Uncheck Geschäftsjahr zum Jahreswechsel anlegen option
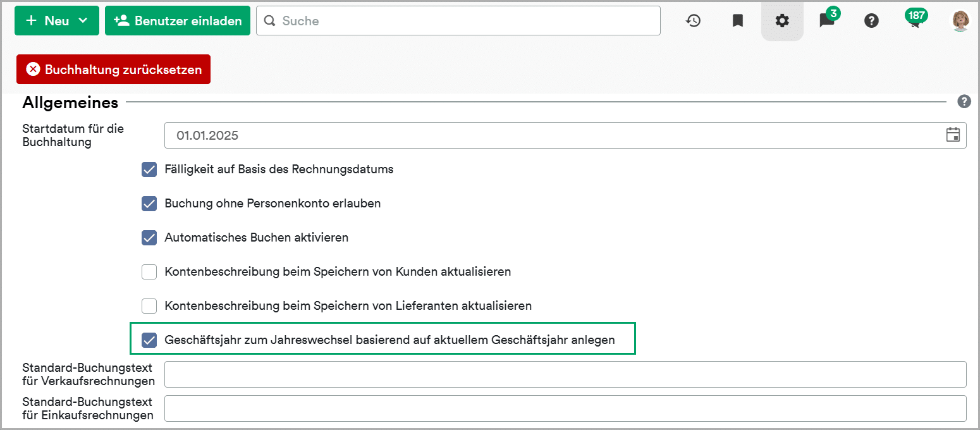This screenshot has width=980, height=430. (x=149, y=340)
